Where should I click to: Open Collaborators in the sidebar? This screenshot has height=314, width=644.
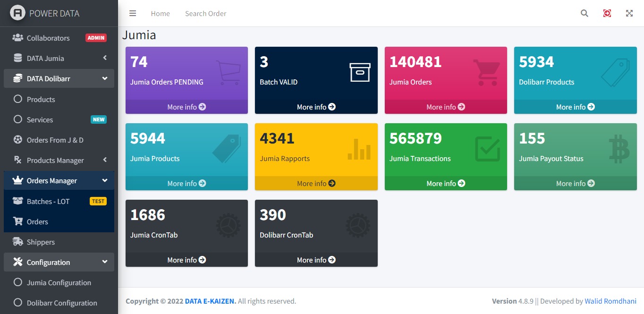click(x=59, y=38)
